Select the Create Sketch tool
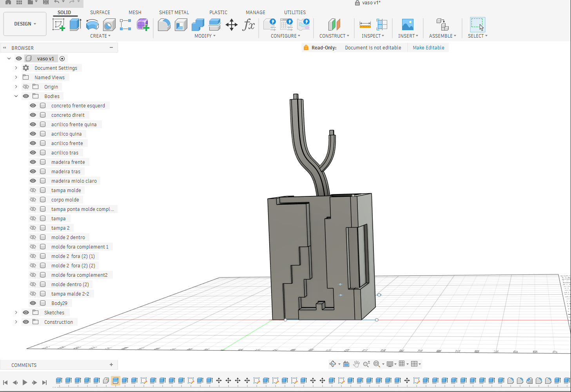The height and width of the screenshot is (392, 571). point(58,25)
